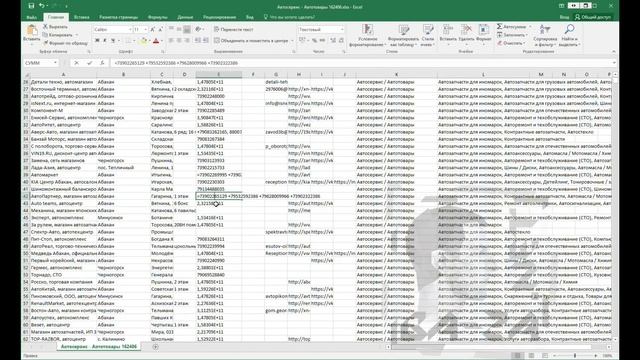Click fill color yellow swatch button
640x360 pixels.
tap(143, 40)
